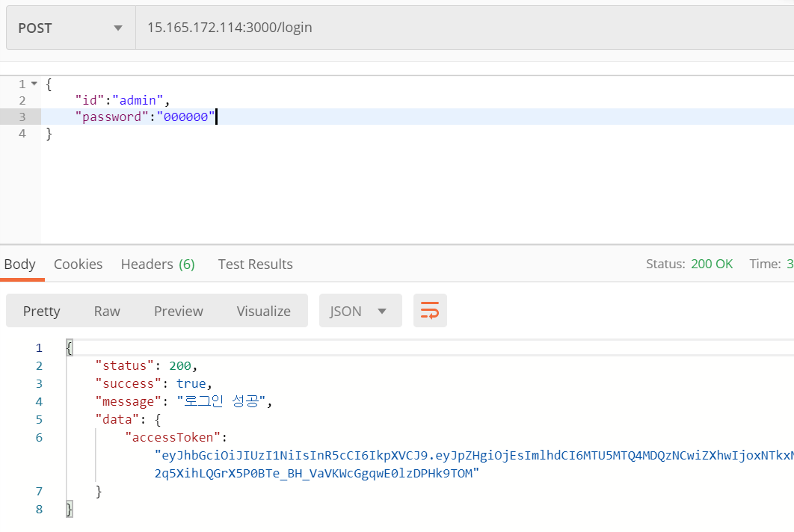Screen dimensions: 794x532
Task: Switch to Raw response view
Action: pos(107,311)
